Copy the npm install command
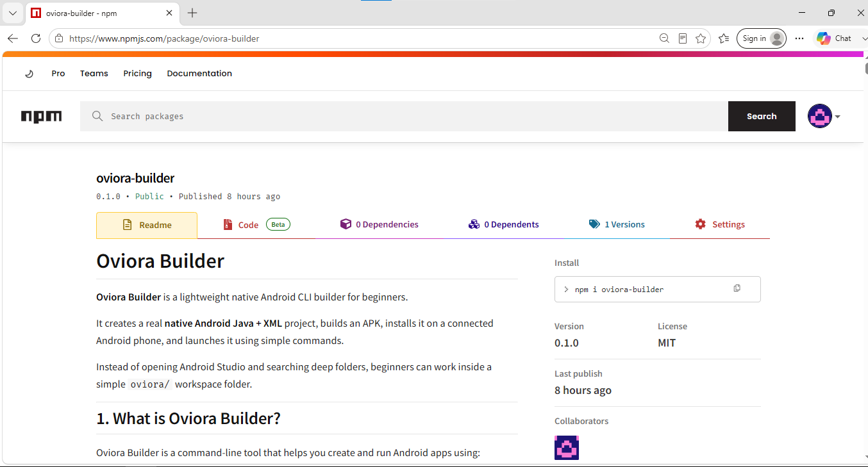Image resolution: width=868 pixels, height=467 pixels. pos(737,289)
